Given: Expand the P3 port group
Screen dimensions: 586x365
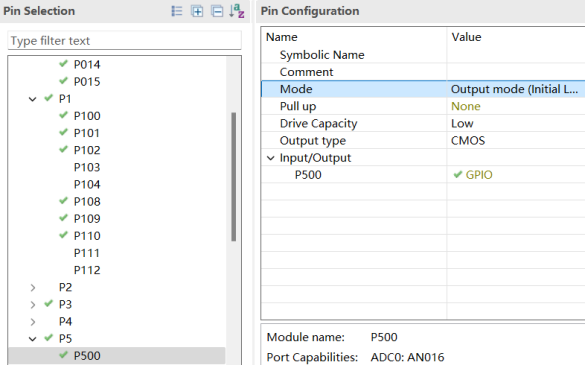Looking at the screenshot, I should (x=33, y=305).
